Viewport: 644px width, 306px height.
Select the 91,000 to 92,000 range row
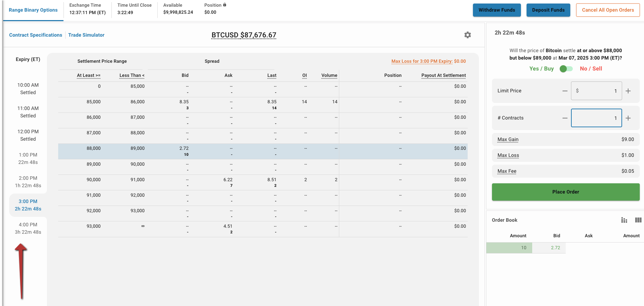click(x=263, y=198)
